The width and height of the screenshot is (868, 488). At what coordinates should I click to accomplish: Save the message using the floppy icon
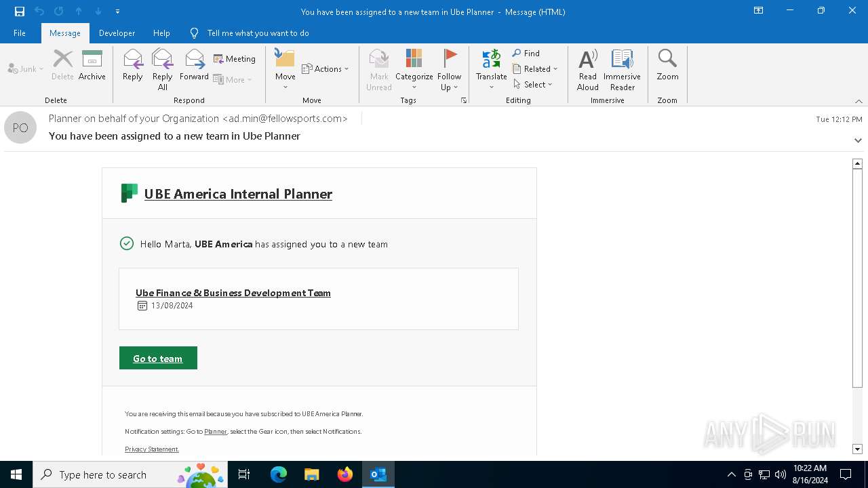point(19,12)
